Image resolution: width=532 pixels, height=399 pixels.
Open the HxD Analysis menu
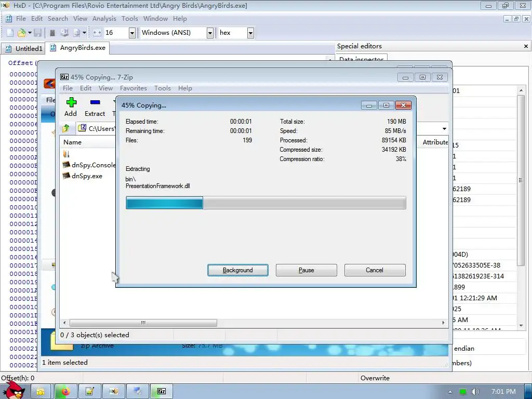104,19
